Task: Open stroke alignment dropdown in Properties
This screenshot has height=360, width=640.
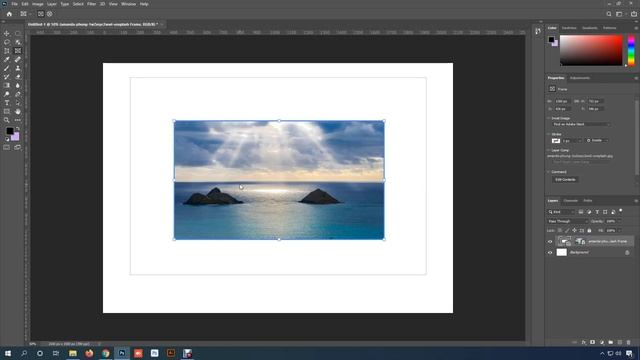Action: coord(597,140)
